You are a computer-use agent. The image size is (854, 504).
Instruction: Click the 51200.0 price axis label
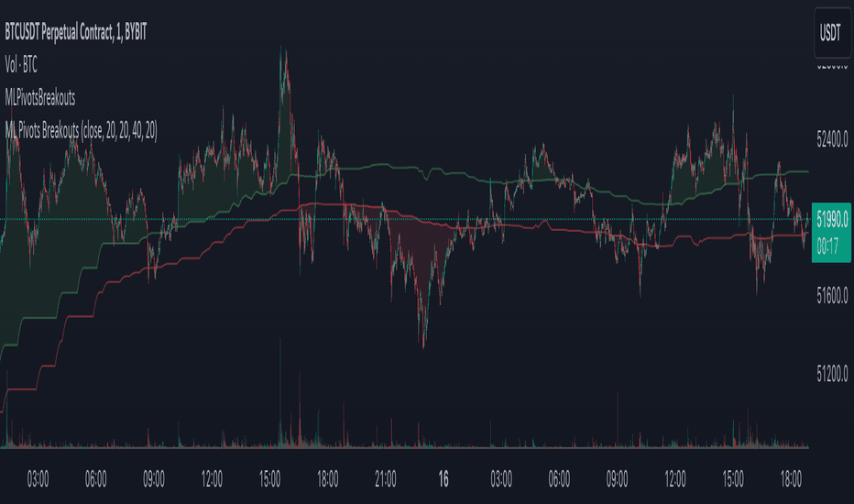[832, 374]
